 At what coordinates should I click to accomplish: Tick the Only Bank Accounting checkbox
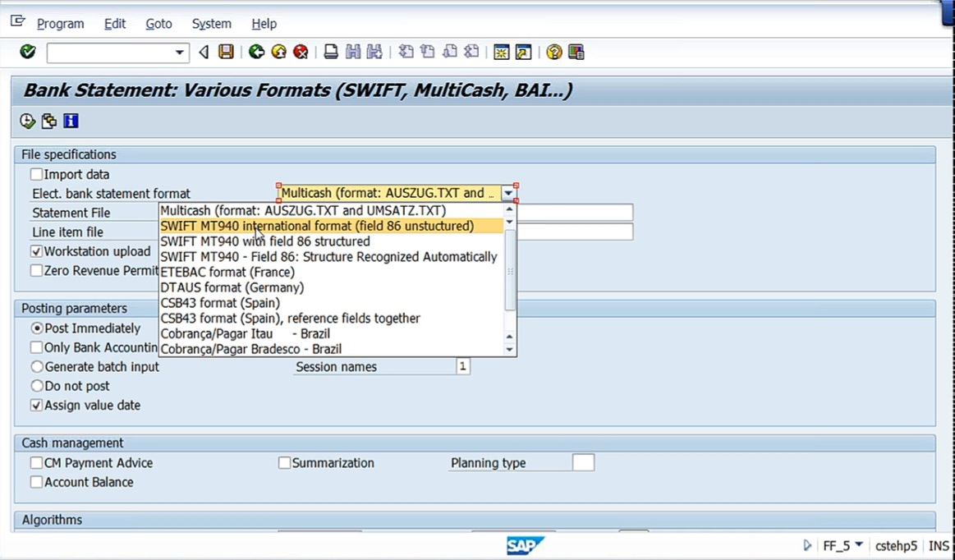click(37, 347)
